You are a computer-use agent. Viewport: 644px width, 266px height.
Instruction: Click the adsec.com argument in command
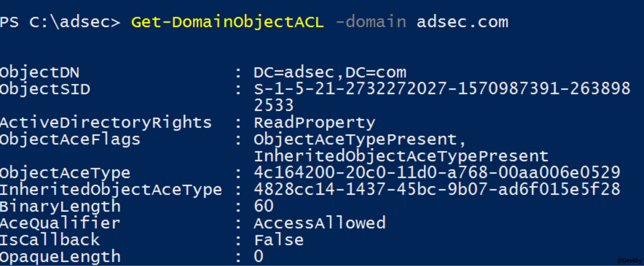point(462,22)
